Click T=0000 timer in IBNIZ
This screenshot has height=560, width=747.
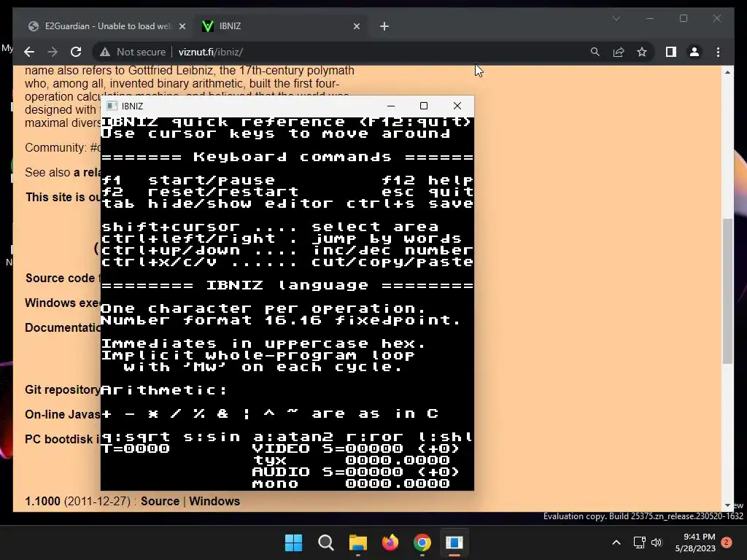(x=135, y=448)
